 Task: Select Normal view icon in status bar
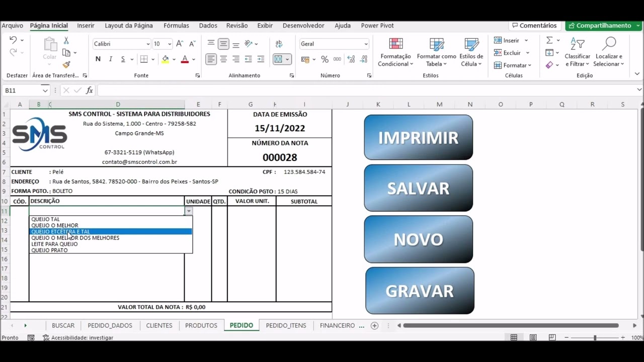[514, 337]
